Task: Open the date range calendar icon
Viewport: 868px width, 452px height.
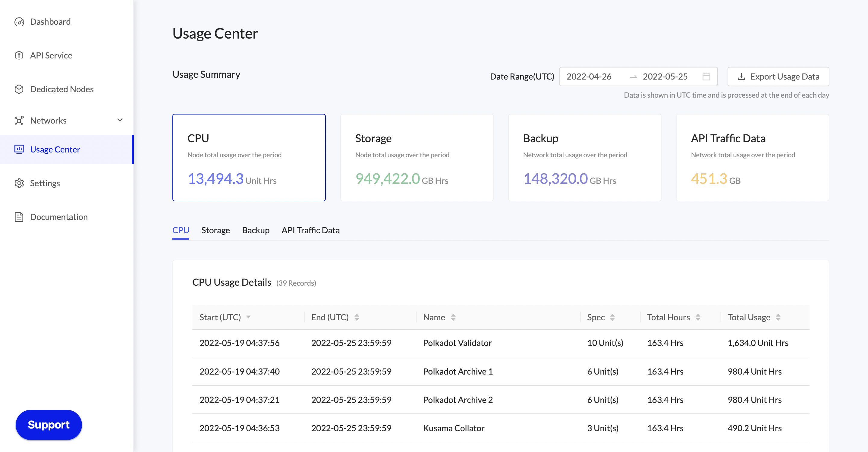Action: click(706, 77)
